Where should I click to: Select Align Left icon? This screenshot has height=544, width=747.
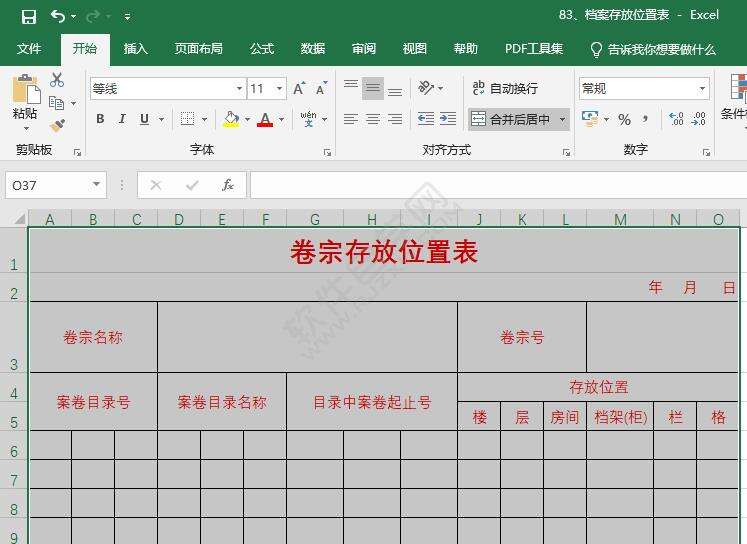[x=351, y=119]
